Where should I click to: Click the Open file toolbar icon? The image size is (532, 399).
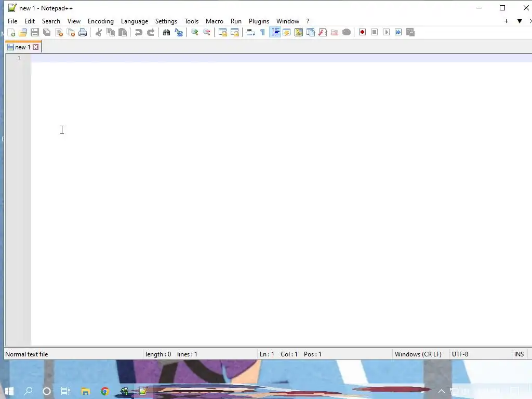23,33
